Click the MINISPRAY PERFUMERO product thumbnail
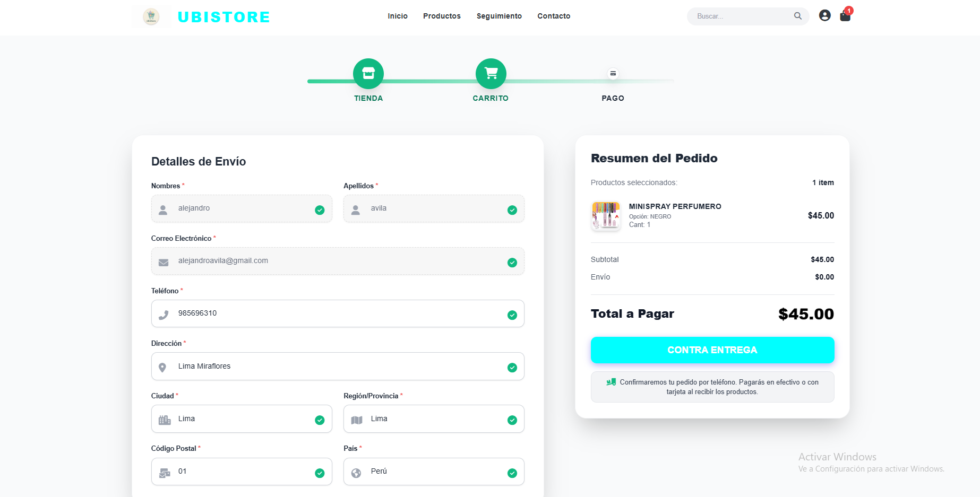This screenshot has width=980, height=497. coord(606,216)
